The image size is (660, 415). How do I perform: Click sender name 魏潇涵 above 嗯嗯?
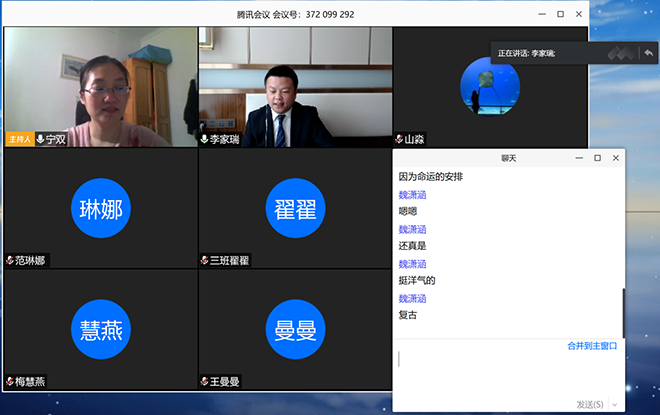tap(412, 195)
